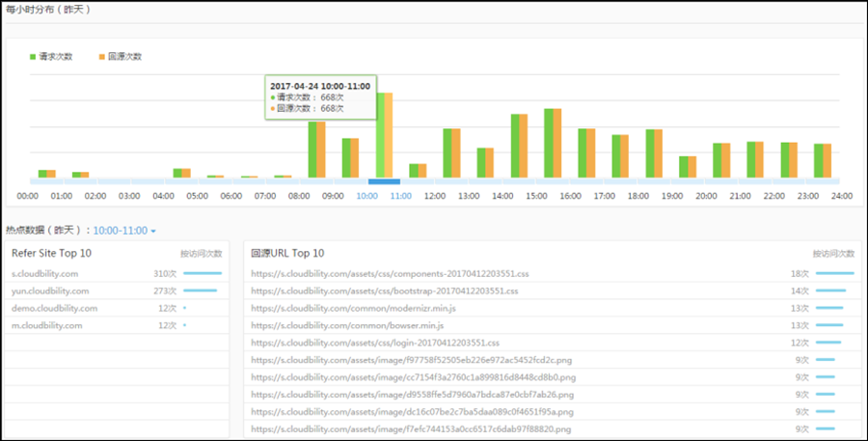The image size is (868, 441).
Task: Select the 23:00 hour bar
Action: [x=823, y=160]
